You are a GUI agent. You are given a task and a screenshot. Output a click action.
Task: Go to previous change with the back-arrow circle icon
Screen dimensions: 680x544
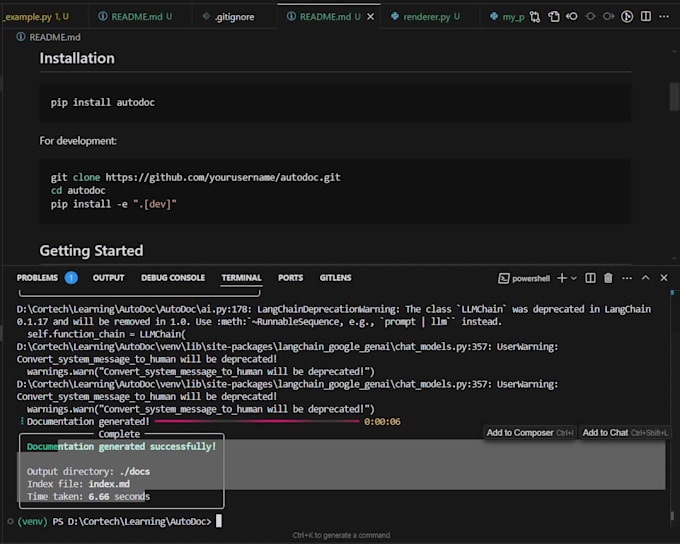(x=572, y=16)
